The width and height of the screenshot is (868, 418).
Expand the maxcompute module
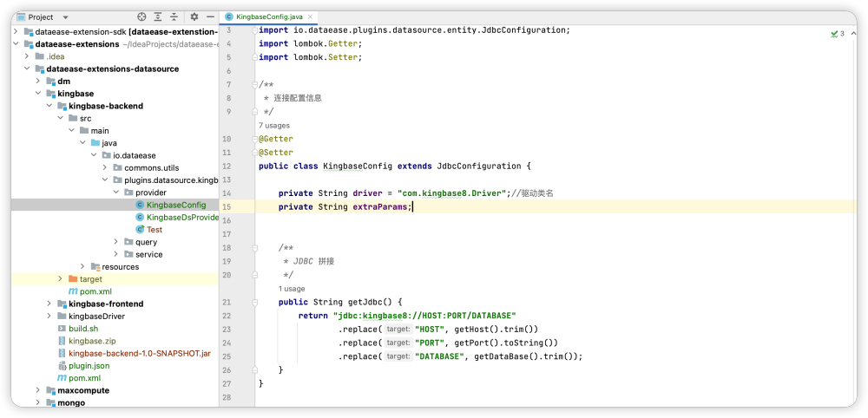tap(37, 390)
